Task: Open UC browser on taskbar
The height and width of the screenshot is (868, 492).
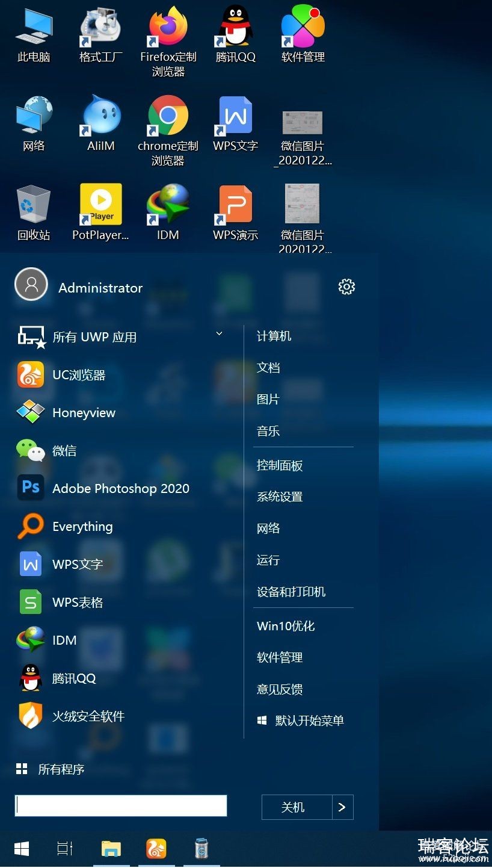Action: click(156, 849)
